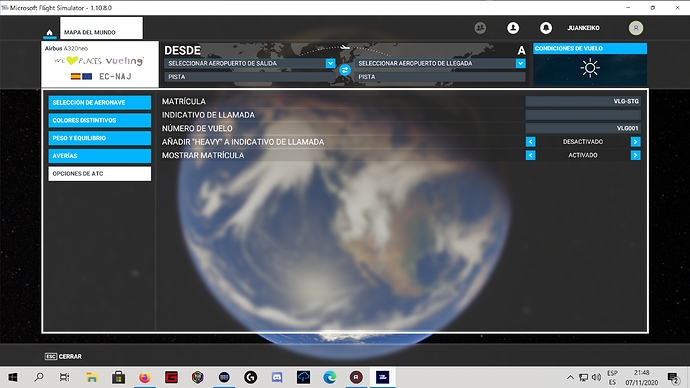This screenshot has height=388, width=690.
Task: Select Opciones de ATC menu item
Action: 99,174
